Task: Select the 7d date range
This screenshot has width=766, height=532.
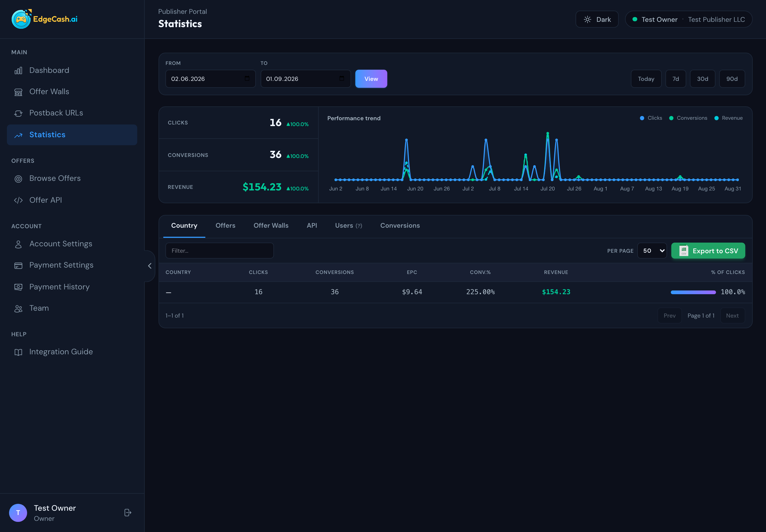Action: 676,79
